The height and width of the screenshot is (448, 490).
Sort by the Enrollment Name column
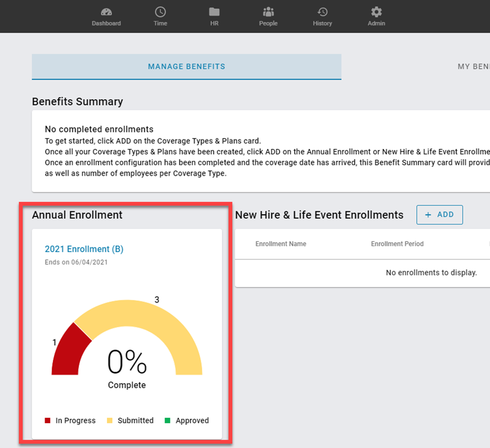tap(280, 243)
